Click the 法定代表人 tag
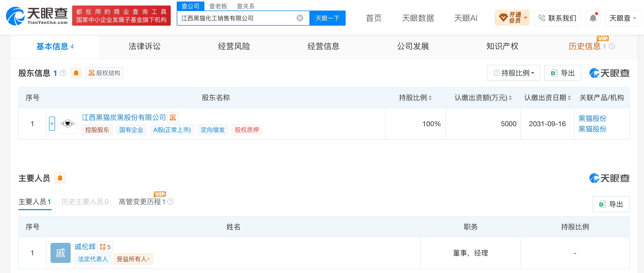Screen dimensions: 644x273 [x=93, y=259]
